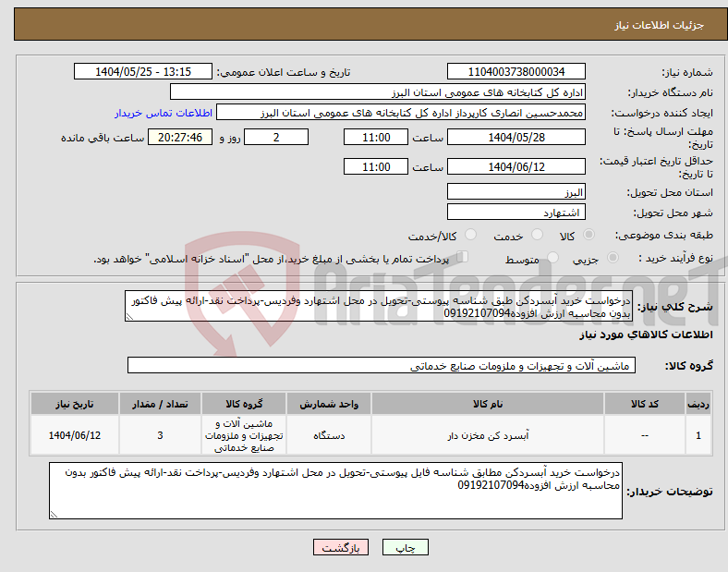Click the general need description text area
Screen dimensions: 728x572
[379, 306]
